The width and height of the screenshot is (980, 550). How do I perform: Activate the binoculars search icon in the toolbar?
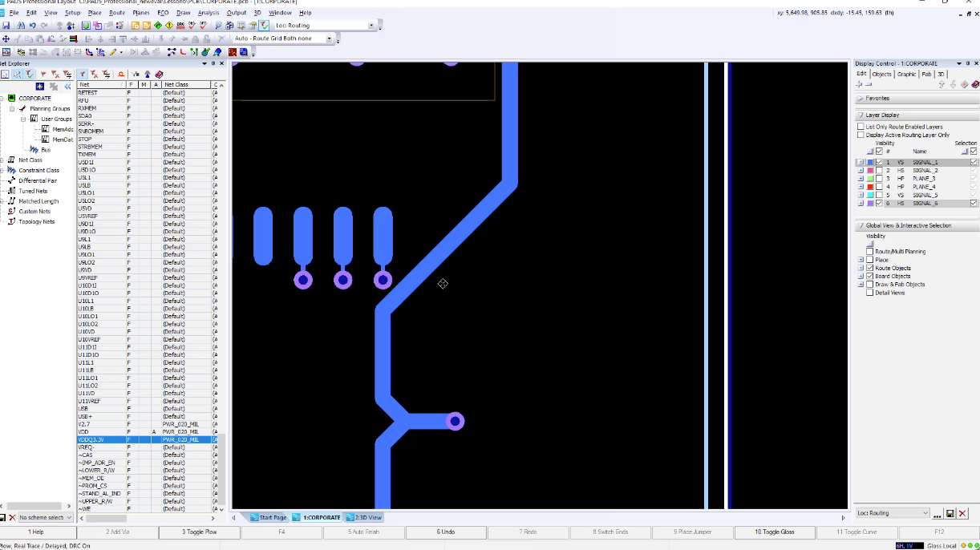[x=22, y=25]
